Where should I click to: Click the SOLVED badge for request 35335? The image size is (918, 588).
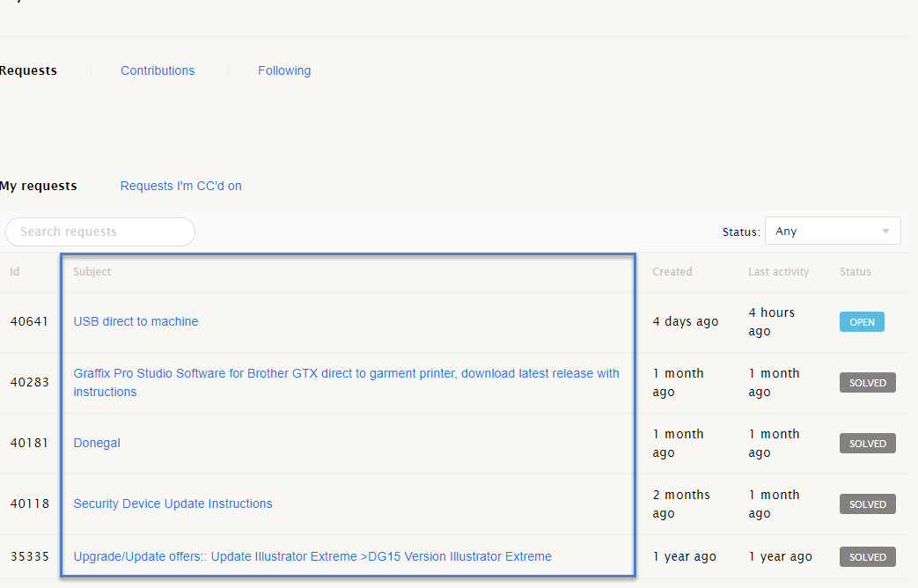[x=868, y=557]
